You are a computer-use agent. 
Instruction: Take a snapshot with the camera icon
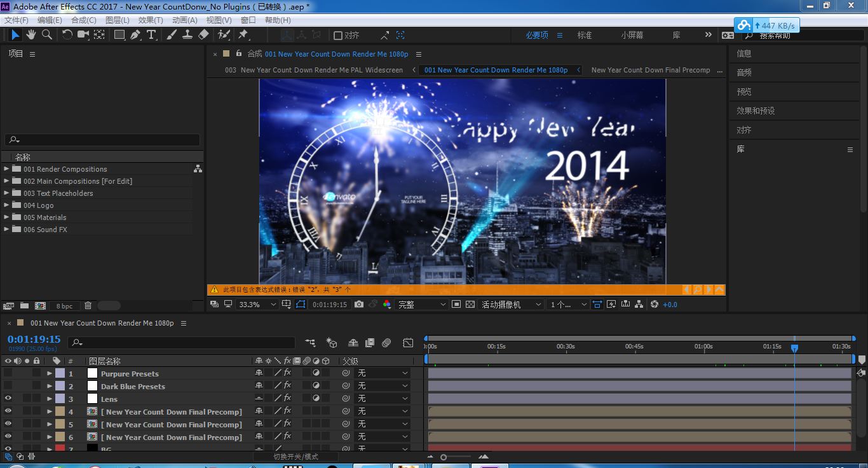coord(359,305)
